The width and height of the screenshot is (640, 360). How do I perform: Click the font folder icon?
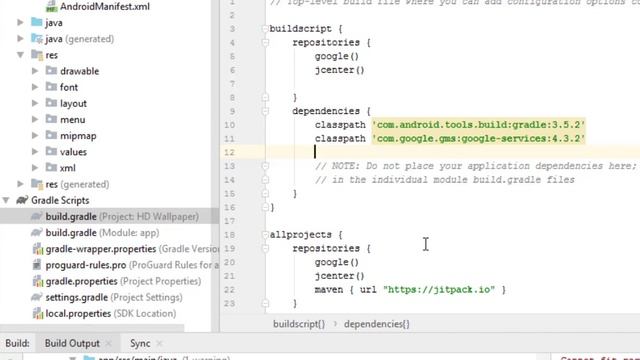(x=51, y=87)
